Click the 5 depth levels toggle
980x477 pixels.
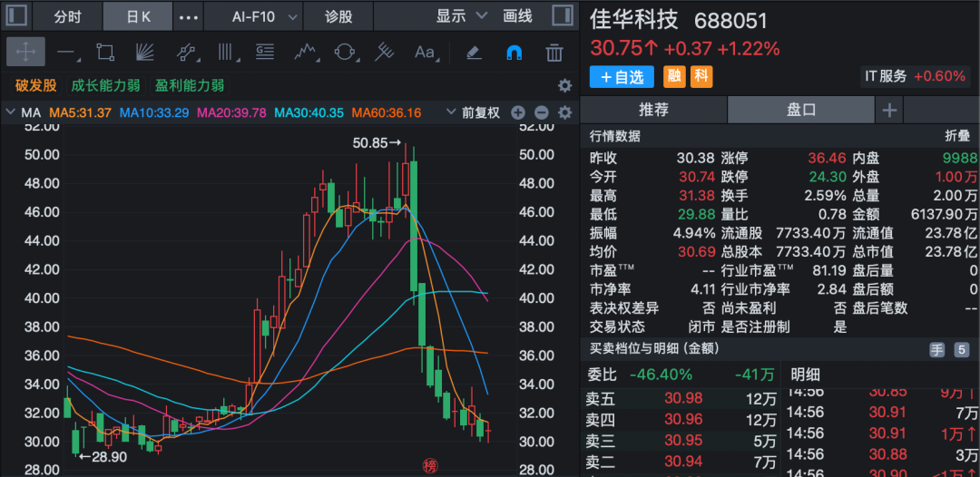tap(961, 350)
